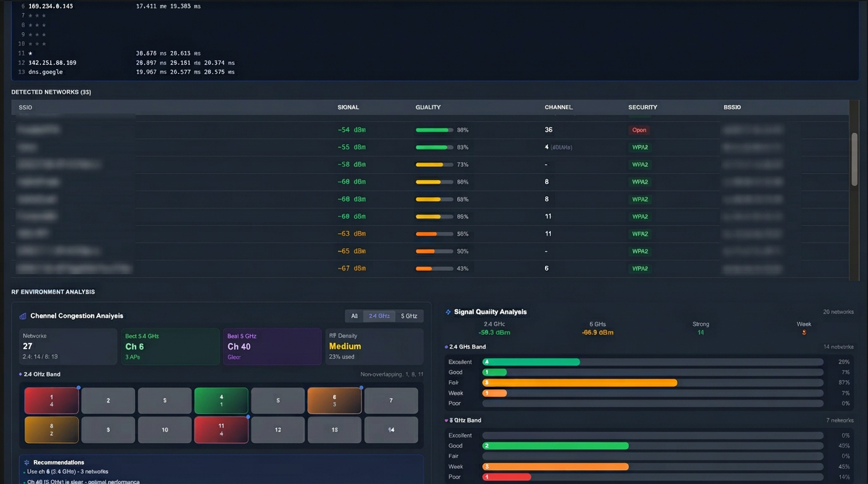Sort networks by CHANNEL column header
The height and width of the screenshot is (484, 868).
pos(558,108)
